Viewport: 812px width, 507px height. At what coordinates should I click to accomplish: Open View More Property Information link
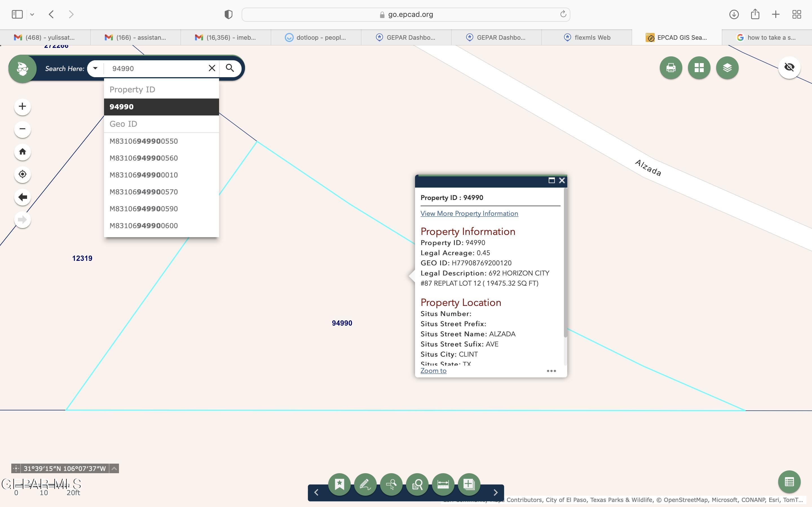click(x=469, y=214)
